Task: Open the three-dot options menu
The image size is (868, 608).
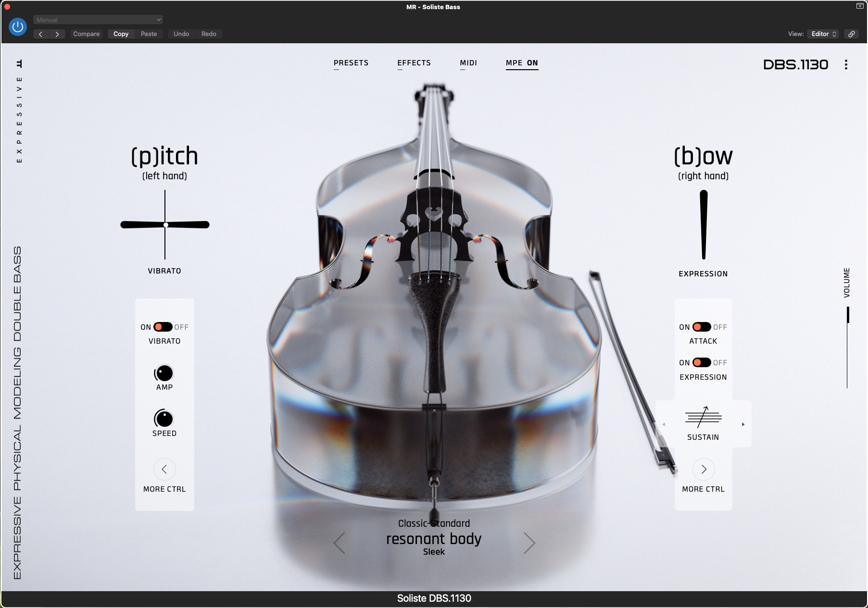Action: click(x=846, y=64)
